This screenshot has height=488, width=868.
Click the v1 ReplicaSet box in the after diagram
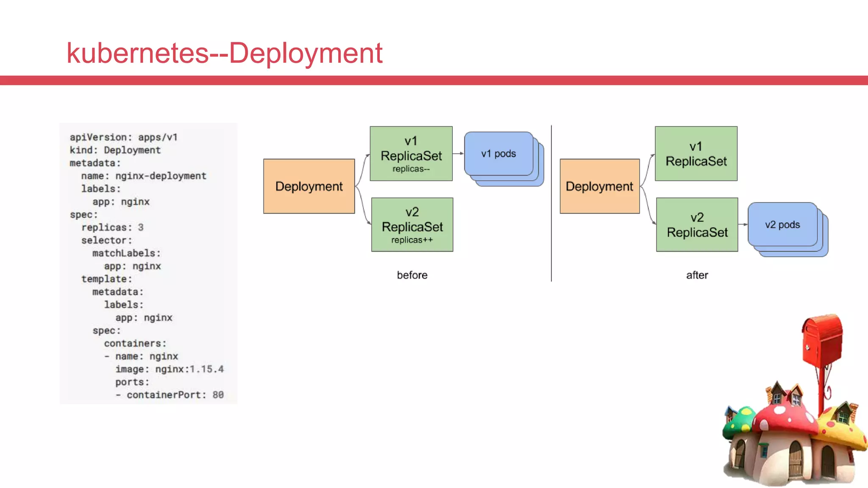coord(696,154)
